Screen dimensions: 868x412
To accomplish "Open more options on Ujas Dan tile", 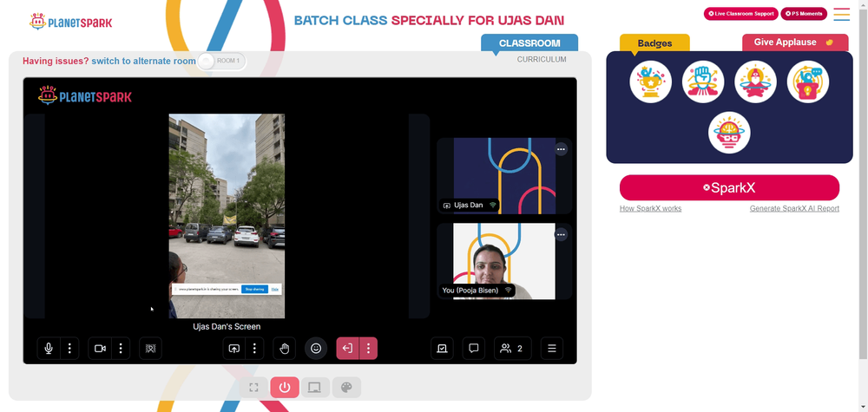I will pyautogui.click(x=562, y=149).
